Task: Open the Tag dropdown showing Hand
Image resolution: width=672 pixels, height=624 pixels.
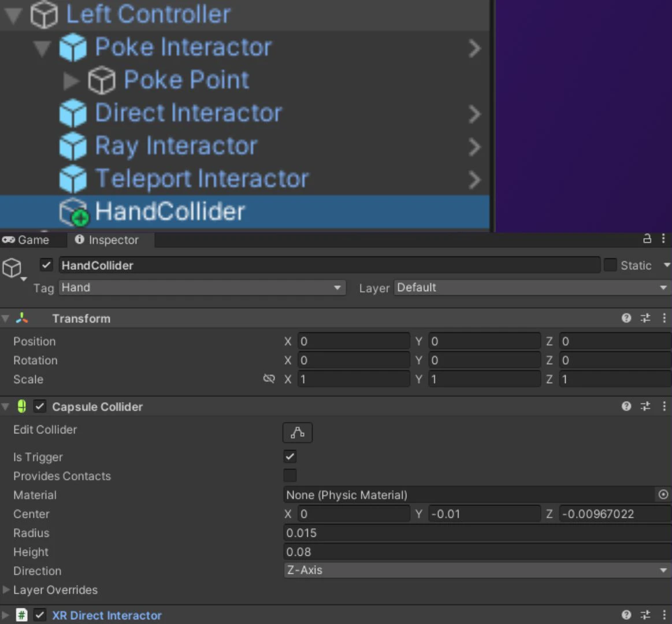Action: (x=202, y=288)
